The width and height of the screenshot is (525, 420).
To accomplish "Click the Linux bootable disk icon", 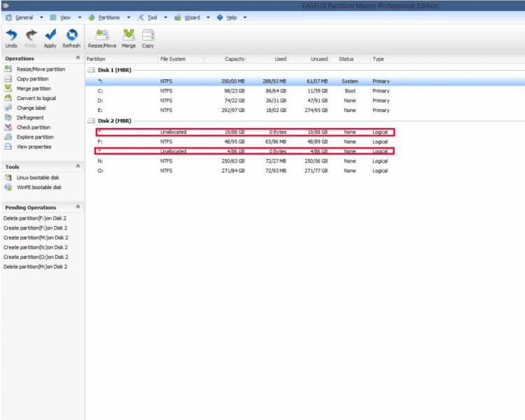I will tap(8, 178).
